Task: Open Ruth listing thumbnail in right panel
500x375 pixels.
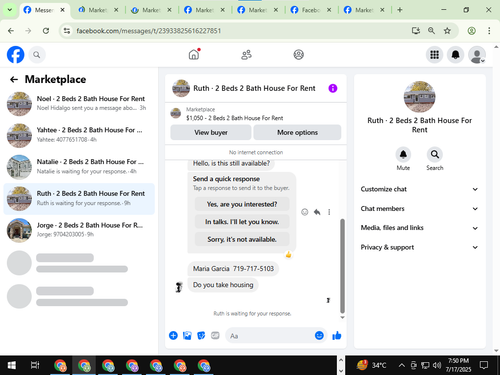Action: [x=419, y=97]
